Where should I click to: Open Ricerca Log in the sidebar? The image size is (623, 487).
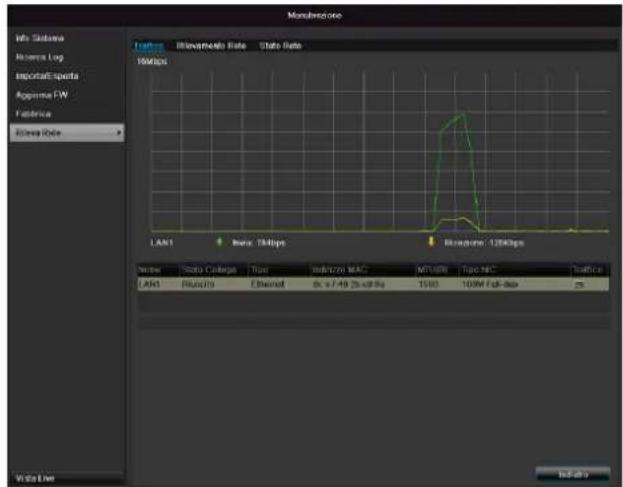point(39,57)
